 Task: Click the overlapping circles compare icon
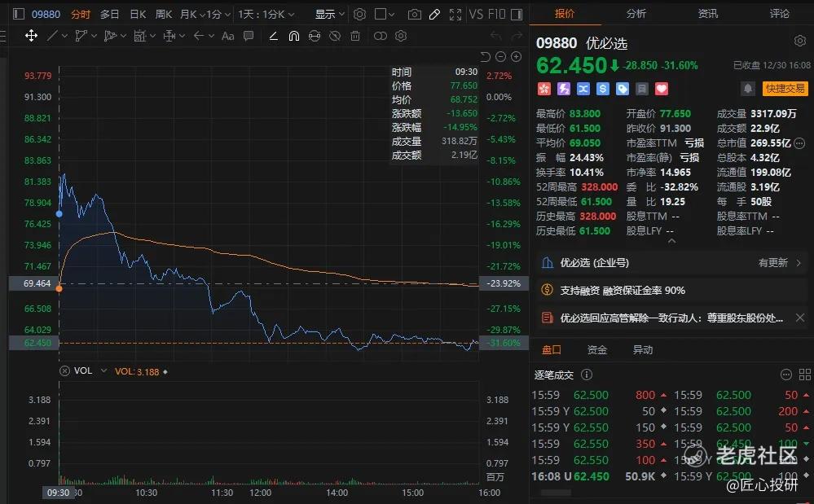pos(381,36)
